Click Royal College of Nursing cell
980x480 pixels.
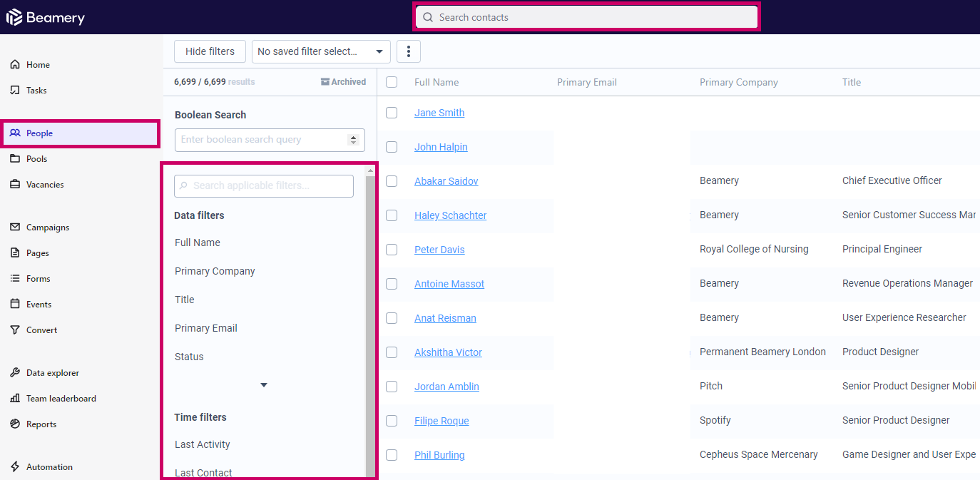click(754, 249)
